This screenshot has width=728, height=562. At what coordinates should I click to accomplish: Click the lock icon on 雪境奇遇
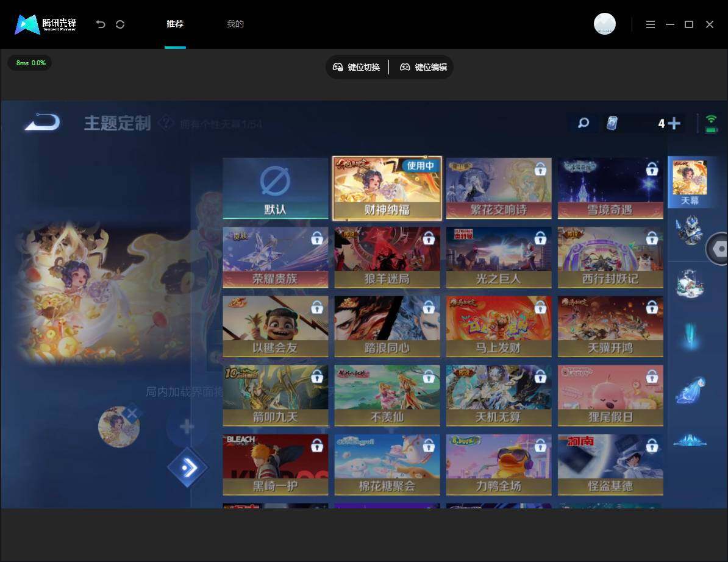[x=652, y=169]
